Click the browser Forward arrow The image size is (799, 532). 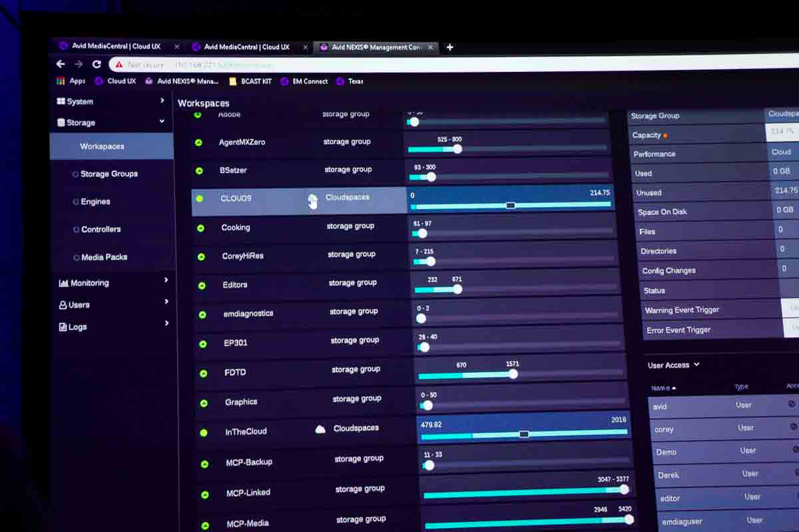tap(79, 64)
